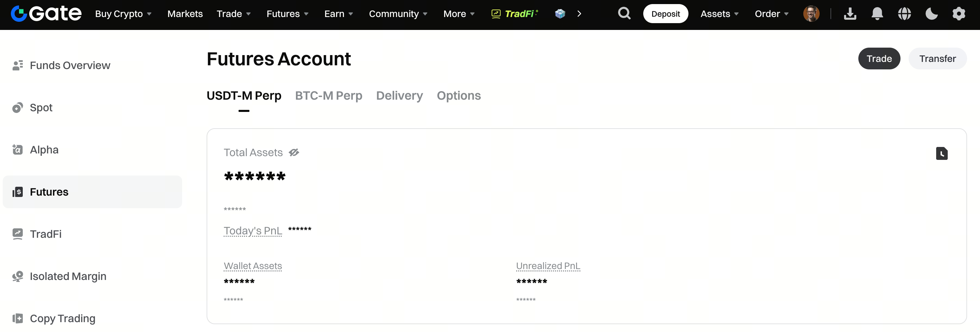The height and width of the screenshot is (332, 980).
Task: Click the white Deposit button
Action: [x=665, y=14]
